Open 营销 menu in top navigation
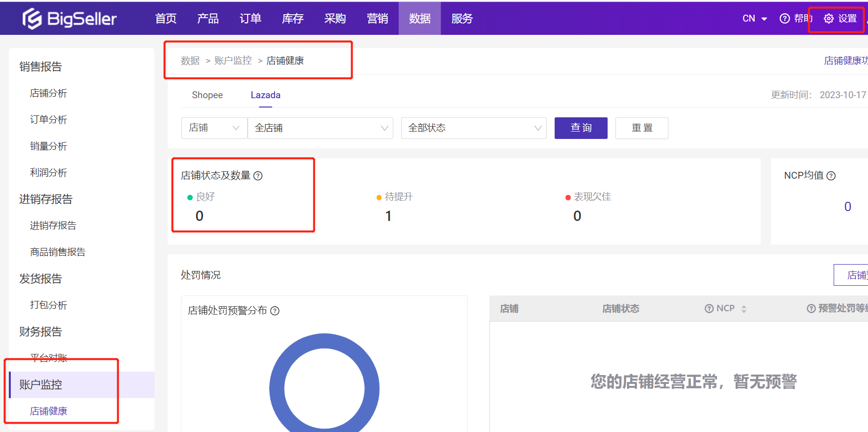 pos(378,19)
